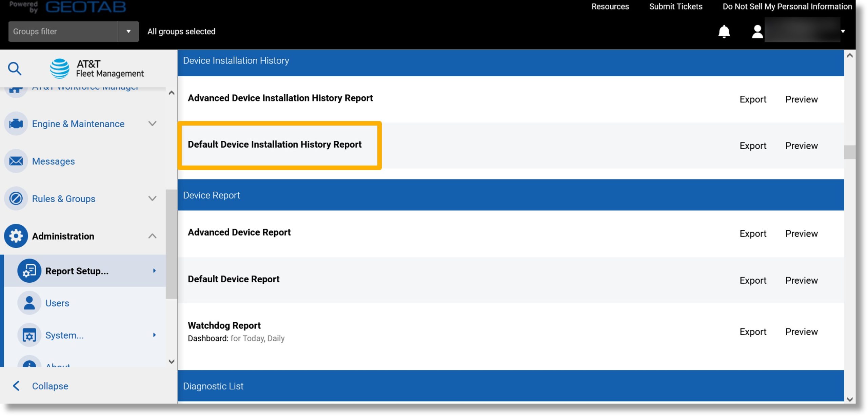This screenshot has width=868, height=416.
Task: Click into the Groups filter field
Action: 63,32
